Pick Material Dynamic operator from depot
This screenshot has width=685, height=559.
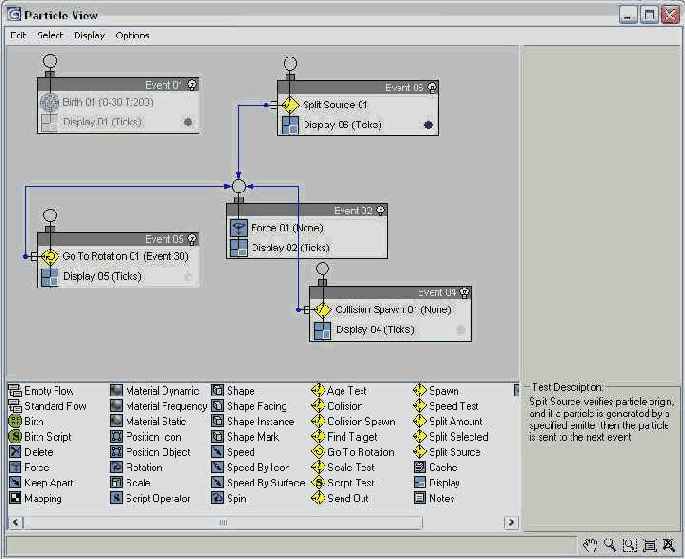[x=155, y=391]
